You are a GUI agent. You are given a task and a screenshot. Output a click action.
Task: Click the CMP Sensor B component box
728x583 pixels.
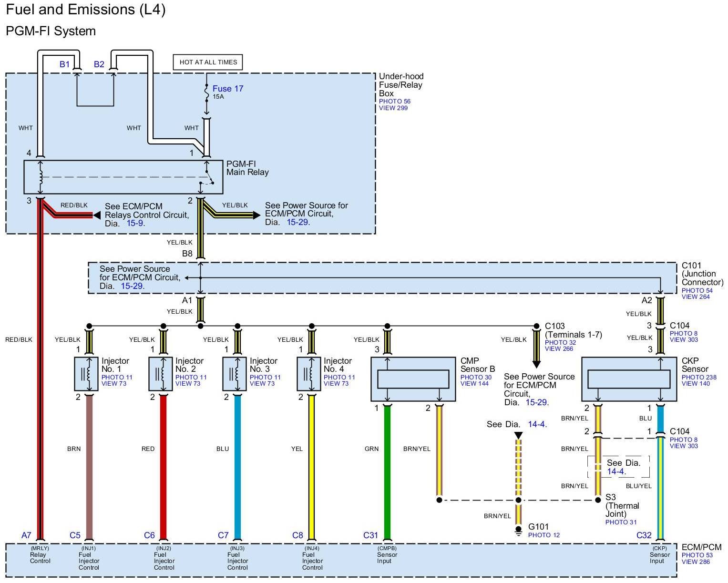pyautogui.click(x=413, y=379)
